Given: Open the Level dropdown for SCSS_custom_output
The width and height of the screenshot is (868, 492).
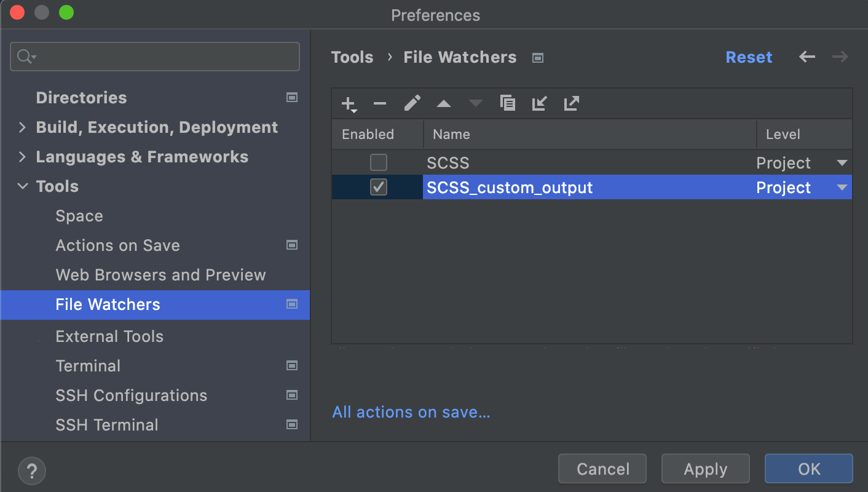Looking at the screenshot, I should 842,188.
